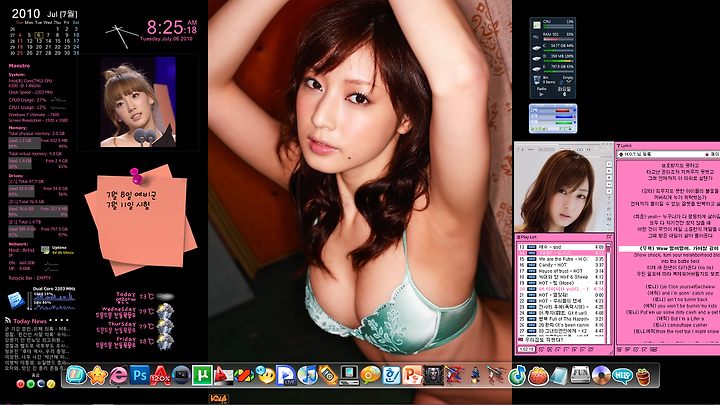Launch the Hangul word processor dock icon
The height and width of the screenshot is (405, 720).
tap(391, 376)
